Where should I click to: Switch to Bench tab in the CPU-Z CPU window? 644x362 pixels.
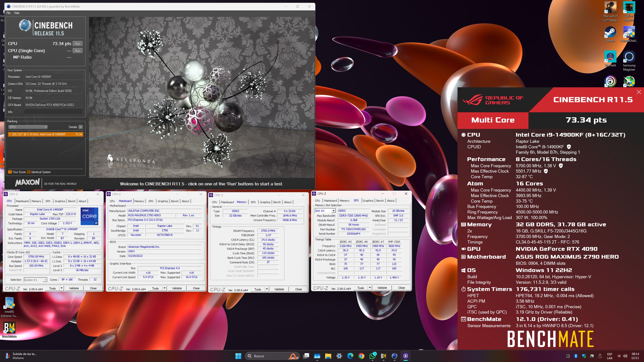71,201
